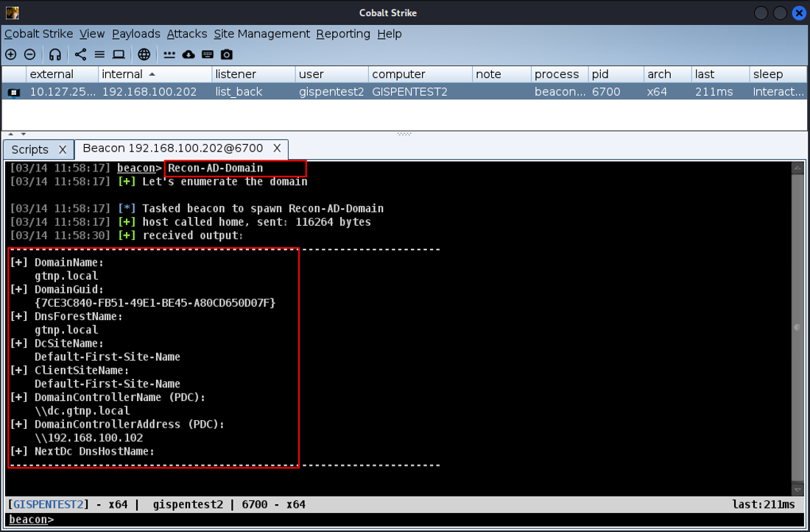Click the last:211ms status bar entry
This screenshot has width=810, height=532.
click(764, 504)
